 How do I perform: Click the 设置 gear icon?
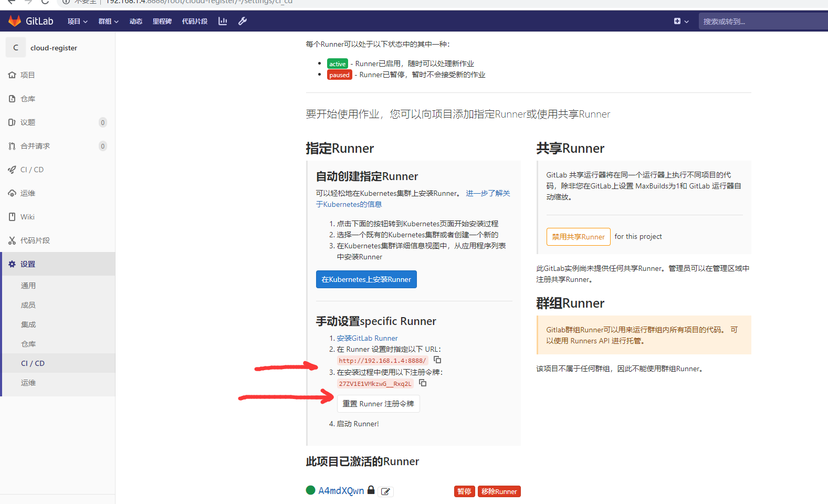pyautogui.click(x=12, y=264)
